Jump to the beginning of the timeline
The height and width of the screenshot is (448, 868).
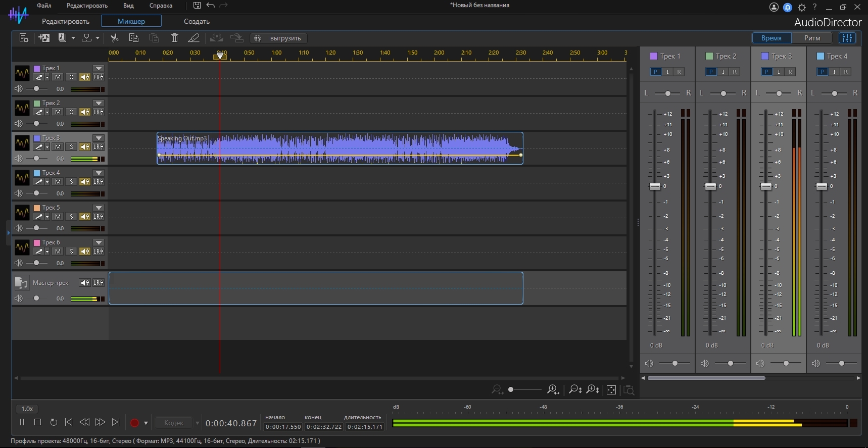point(69,422)
